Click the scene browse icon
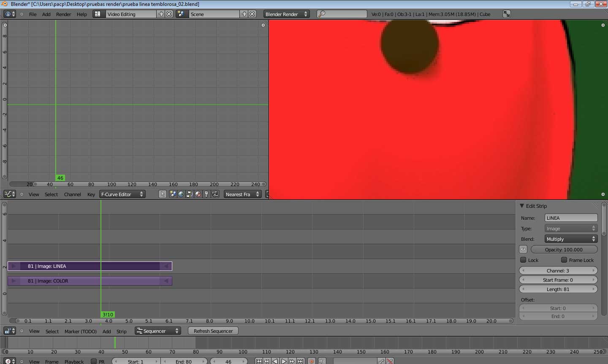 coord(181,14)
